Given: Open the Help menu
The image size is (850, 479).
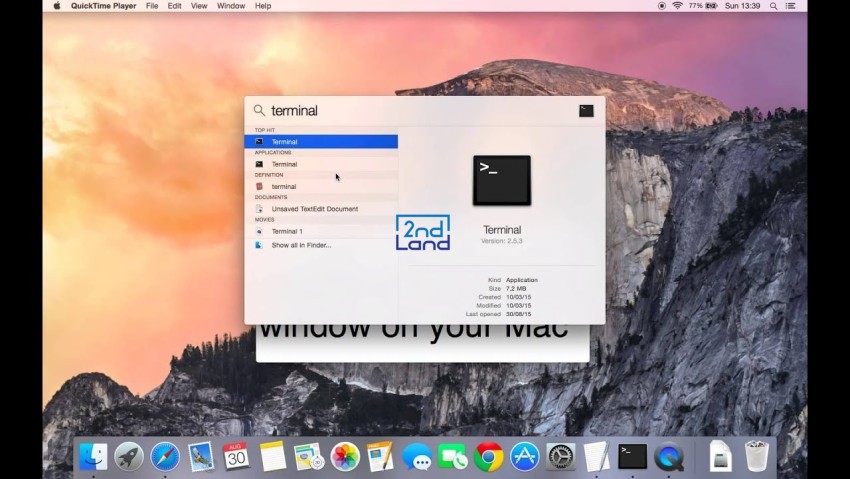Looking at the screenshot, I should pos(263,6).
